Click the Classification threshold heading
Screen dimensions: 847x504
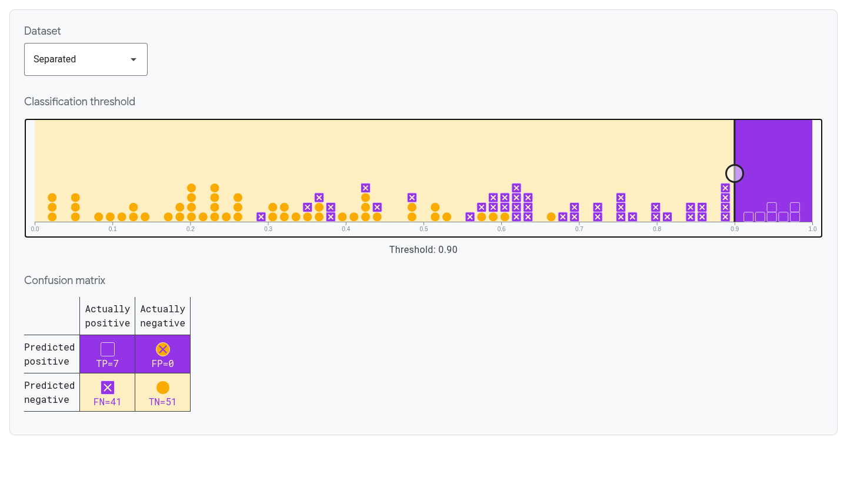pos(80,102)
